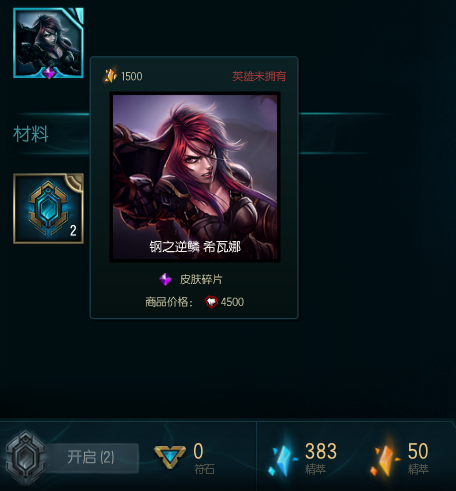456x491 pixels.
Task: Click the 商品价格 4500 price label
Action: point(195,302)
